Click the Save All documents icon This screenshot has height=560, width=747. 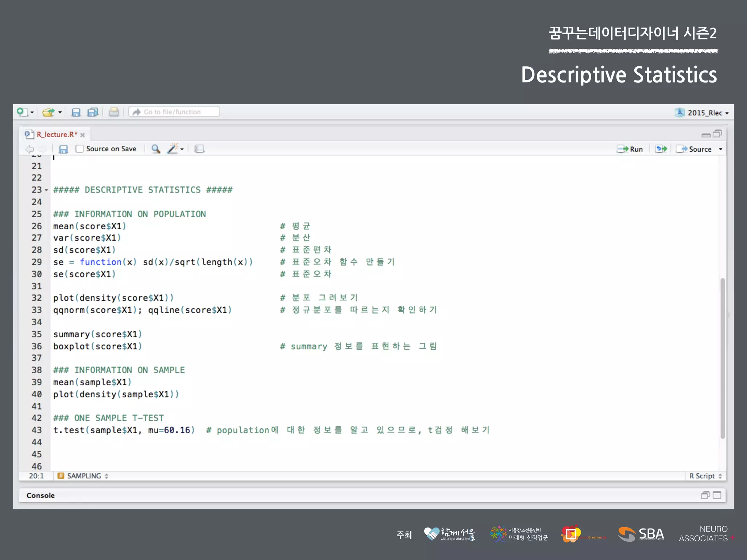[x=93, y=112]
